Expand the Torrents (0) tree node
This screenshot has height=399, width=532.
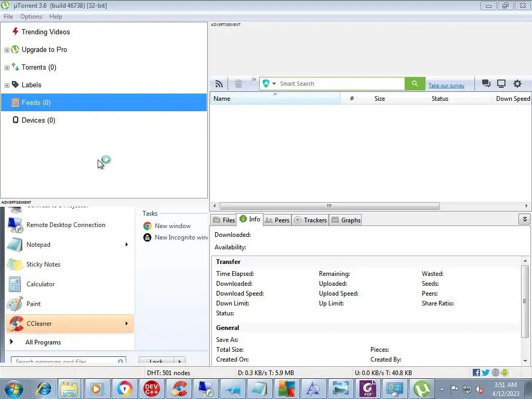(x=7, y=68)
